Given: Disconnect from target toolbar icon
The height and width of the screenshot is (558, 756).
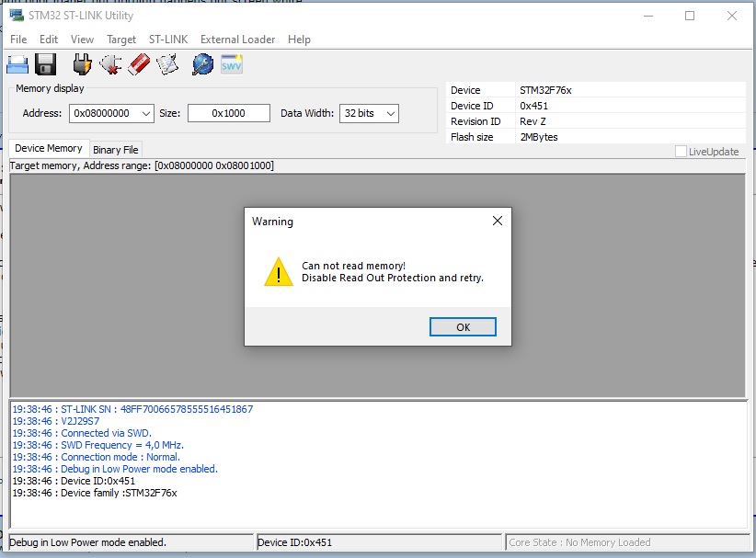Looking at the screenshot, I should tap(110, 64).
